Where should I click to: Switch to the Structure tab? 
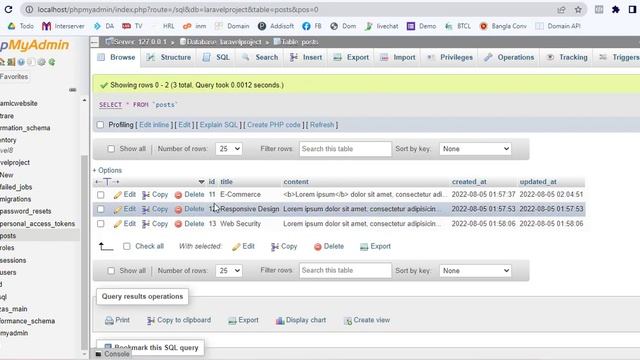coord(169,58)
